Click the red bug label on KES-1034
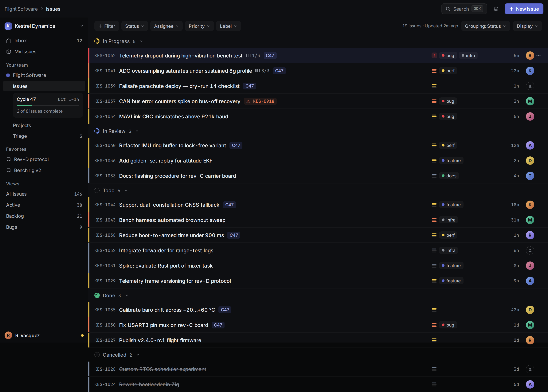Viewport: 548px width, 392px height. [x=448, y=116]
